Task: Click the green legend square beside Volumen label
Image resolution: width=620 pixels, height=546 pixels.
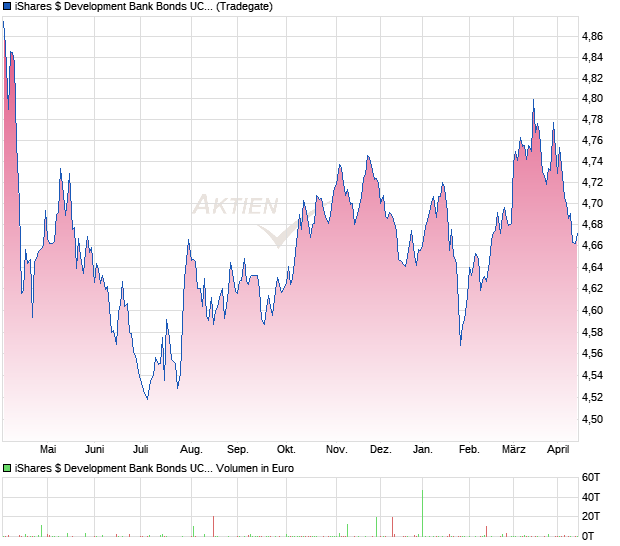Action: pyautogui.click(x=6, y=469)
